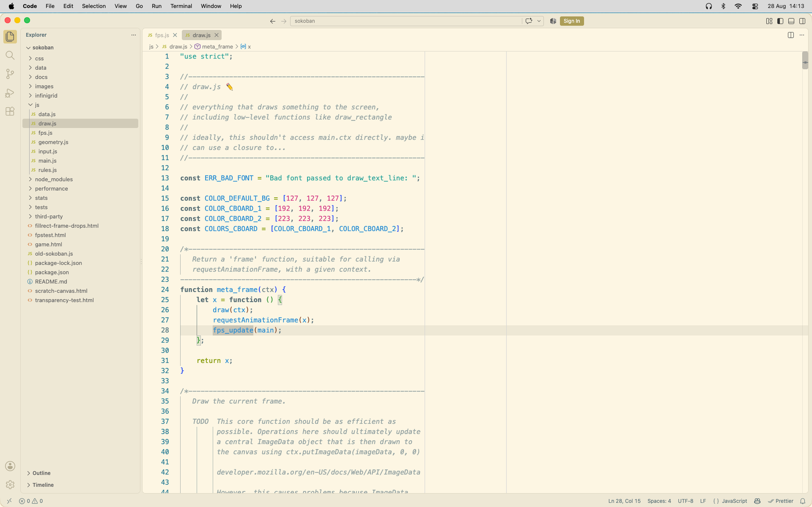The width and height of the screenshot is (812, 507).
Task: Open the Source Control view
Action: (x=10, y=74)
